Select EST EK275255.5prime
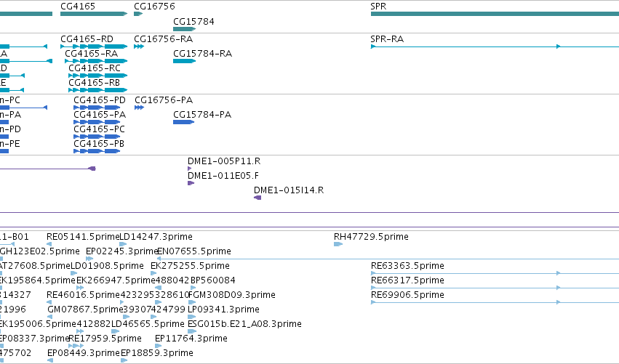This screenshot has width=619, height=364. click(x=190, y=266)
